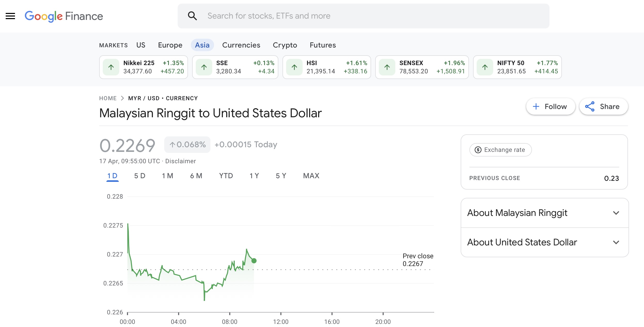Click the Share button label
The width and height of the screenshot is (644, 327).
[610, 106]
